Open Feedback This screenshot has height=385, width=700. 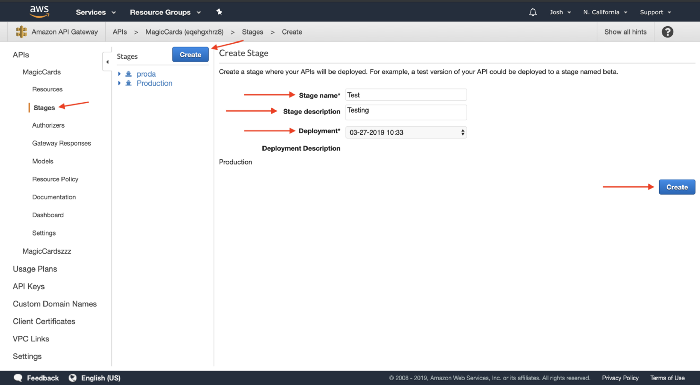(42, 378)
